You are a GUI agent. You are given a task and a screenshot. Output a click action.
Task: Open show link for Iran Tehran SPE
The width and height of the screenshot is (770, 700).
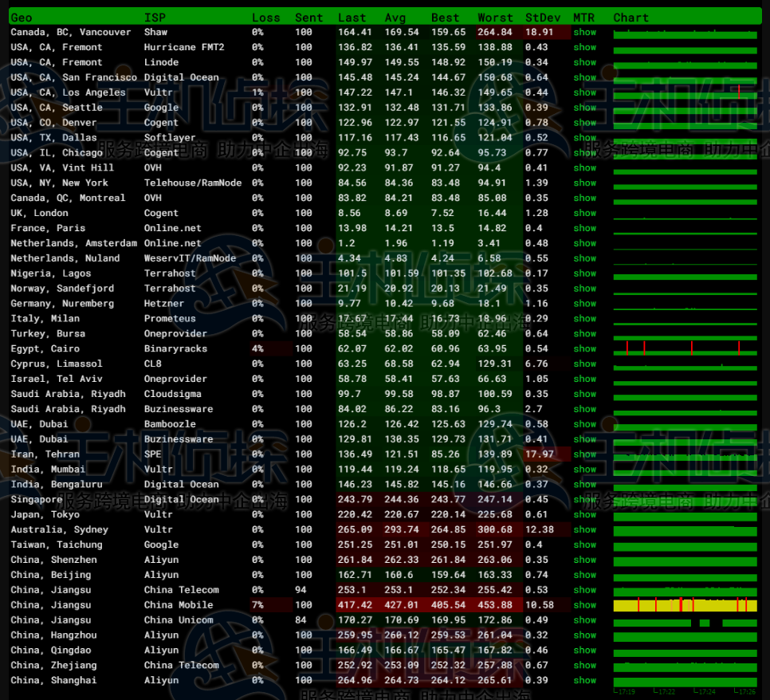(x=584, y=454)
